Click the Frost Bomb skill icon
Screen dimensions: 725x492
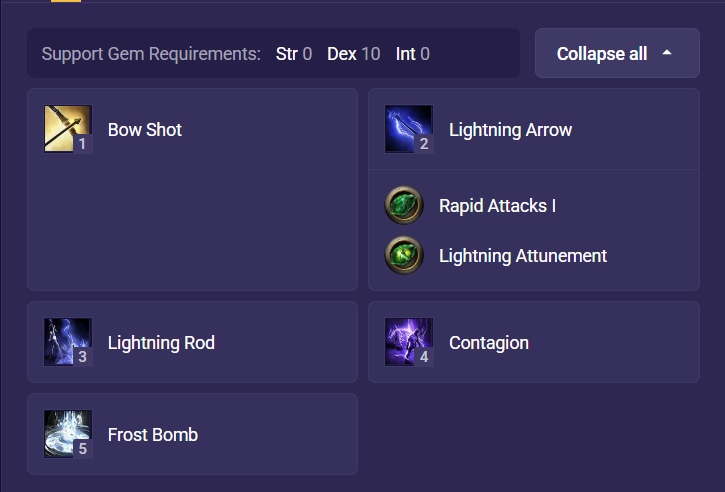[68, 434]
